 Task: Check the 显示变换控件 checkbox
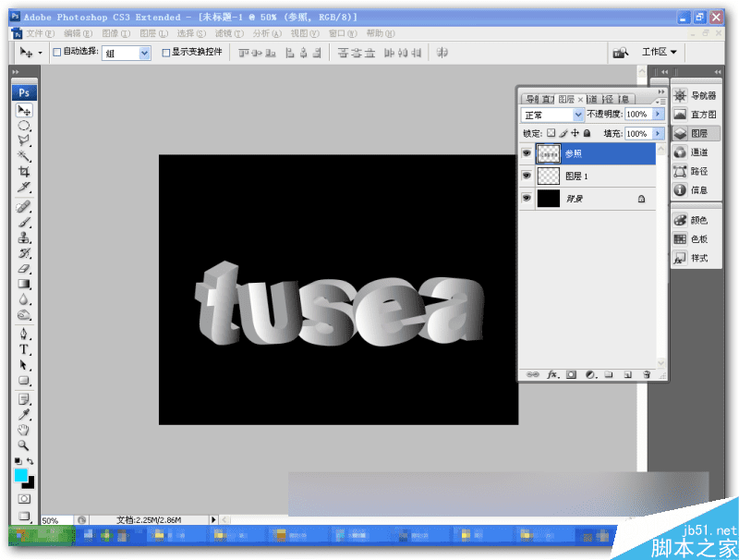(166, 53)
